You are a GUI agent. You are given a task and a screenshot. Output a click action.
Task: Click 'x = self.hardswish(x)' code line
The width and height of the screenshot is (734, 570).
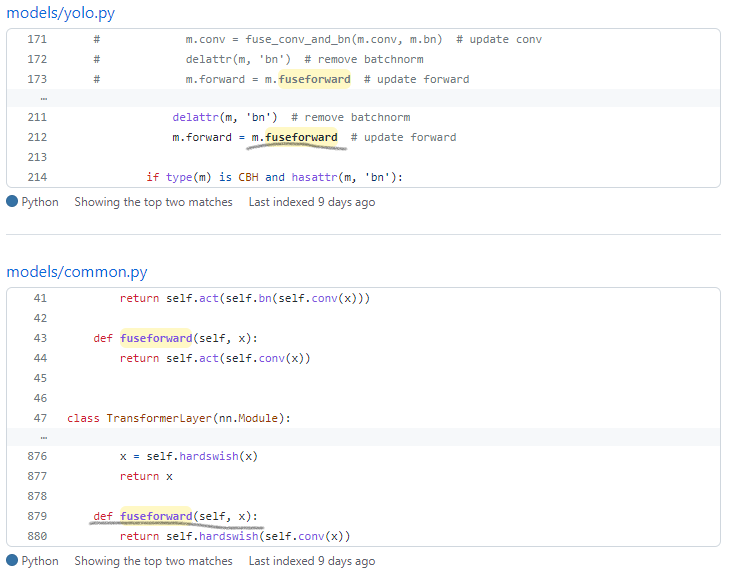pyautogui.click(x=189, y=456)
